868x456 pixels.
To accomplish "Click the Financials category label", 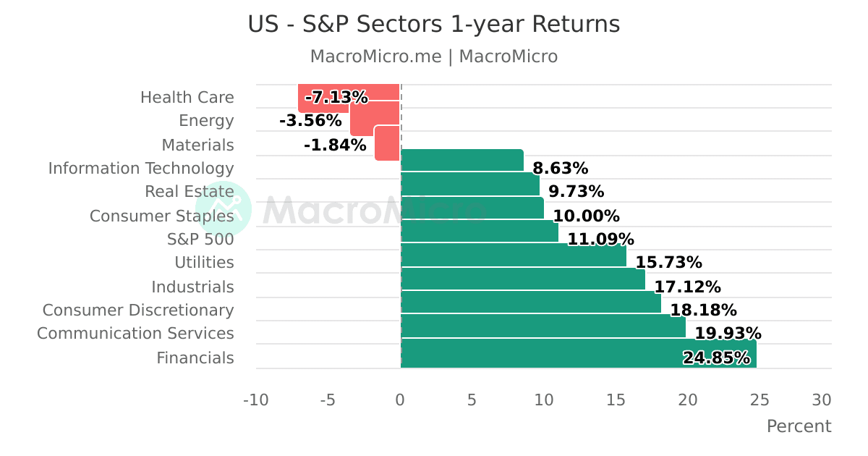I will 195,358.
